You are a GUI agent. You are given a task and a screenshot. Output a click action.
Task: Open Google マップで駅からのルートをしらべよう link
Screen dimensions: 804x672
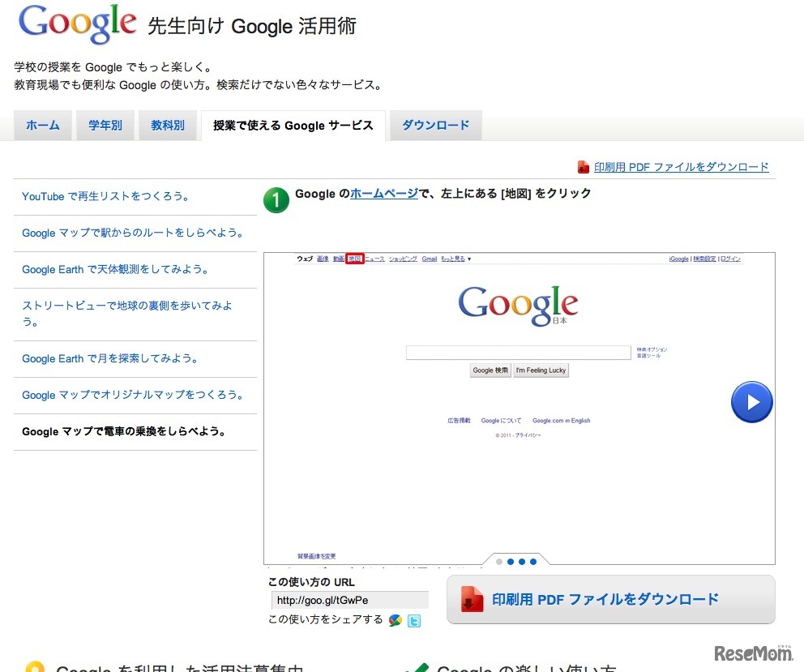click(x=133, y=233)
